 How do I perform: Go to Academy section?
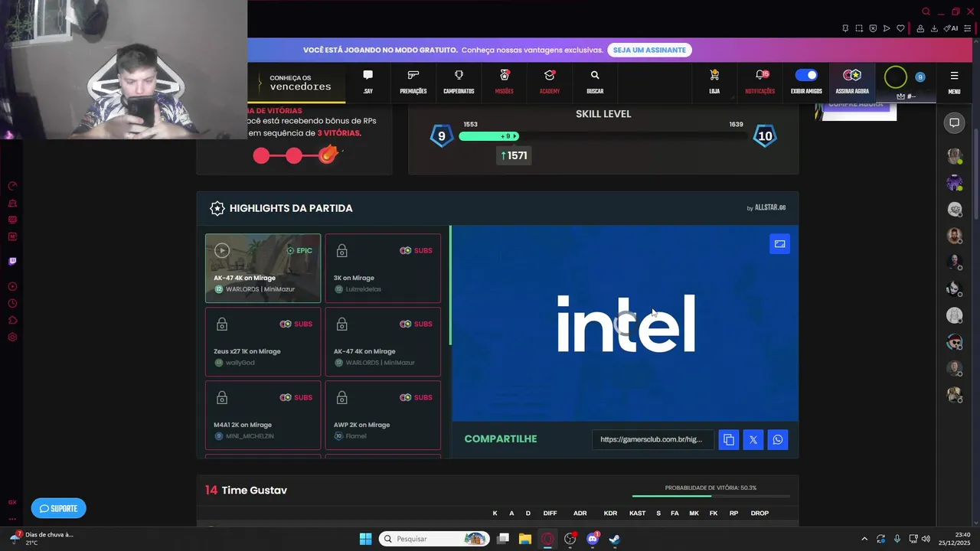(549, 82)
